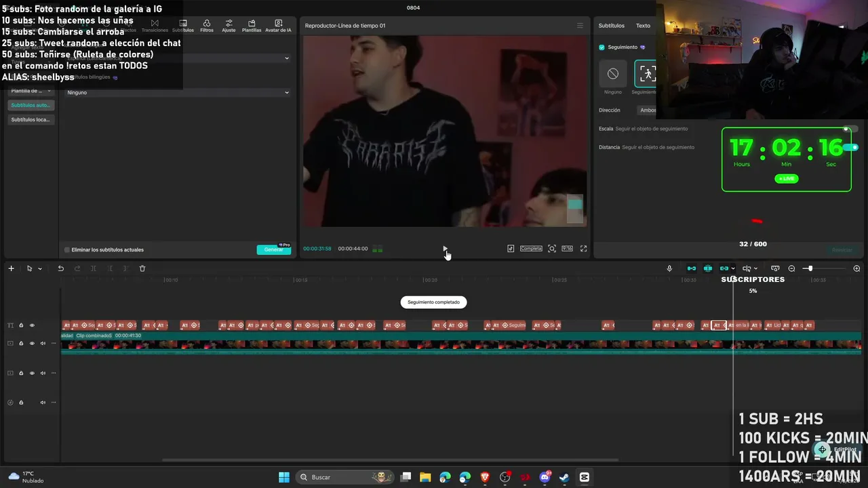Switch to the Subtítulos inspector tab

(x=611, y=26)
